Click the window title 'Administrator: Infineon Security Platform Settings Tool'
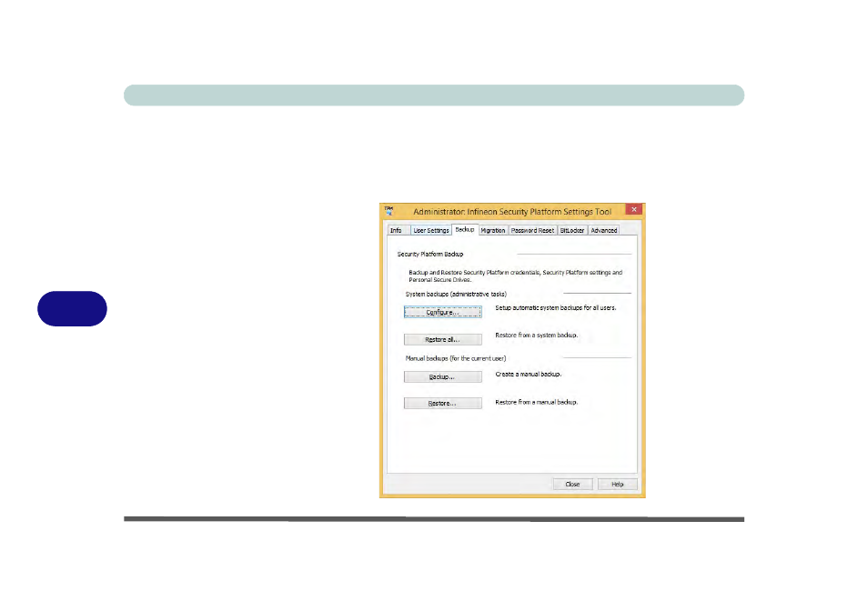Image resolution: width=868 pixels, height=611 pixels. click(512, 212)
